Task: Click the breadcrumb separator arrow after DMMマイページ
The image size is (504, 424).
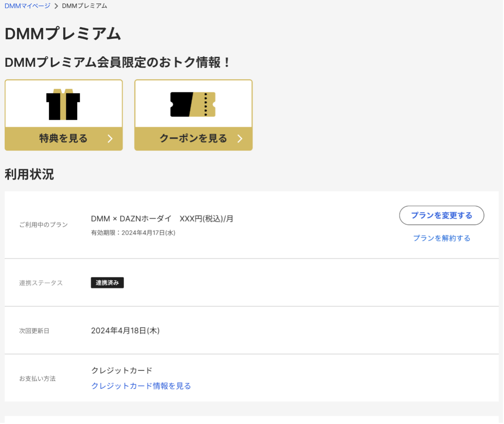Action: pos(56,6)
